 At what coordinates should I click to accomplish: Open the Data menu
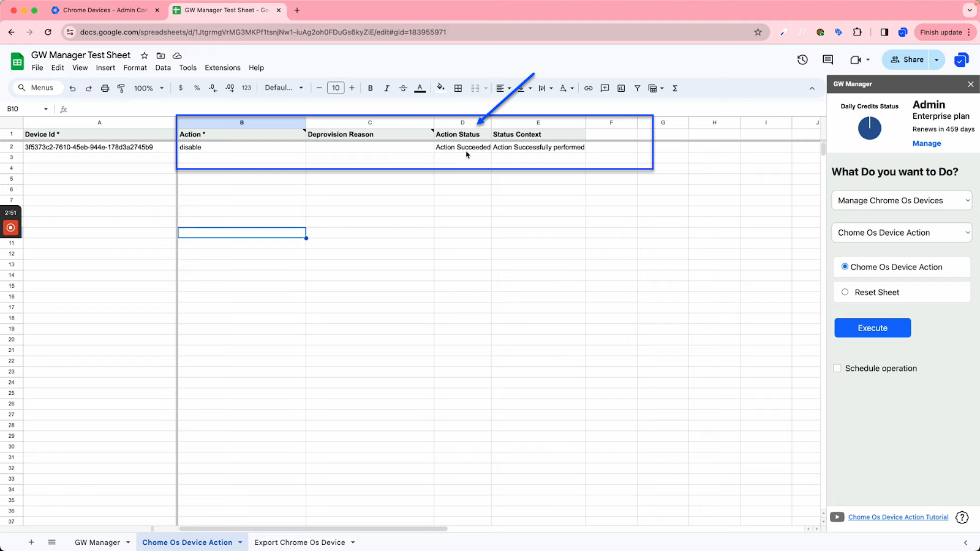(x=163, y=68)
